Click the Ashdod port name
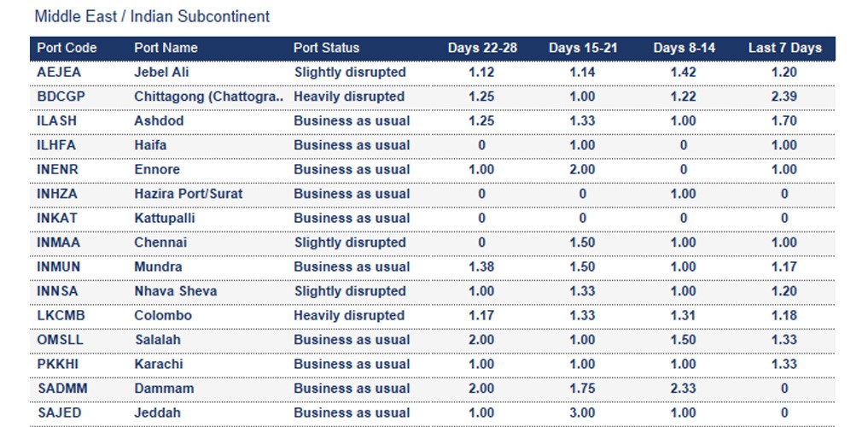This screenshot has width=868, height=427. pyautogui.click(x=159, y=120)
